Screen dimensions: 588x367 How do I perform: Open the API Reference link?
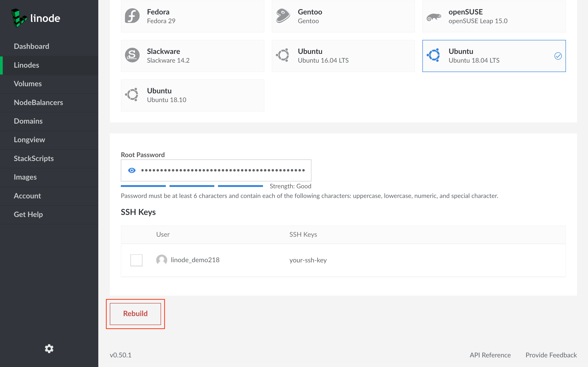tap(490, 355)
